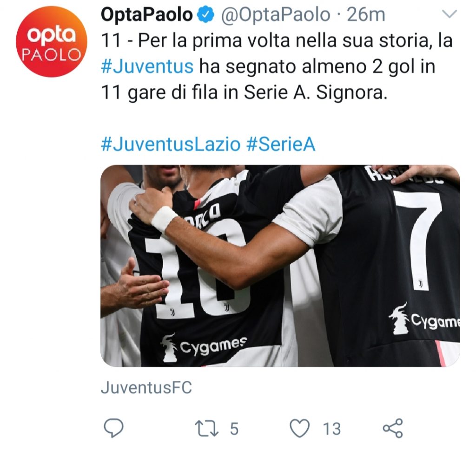Like the tweet with the heart icon
Image resolution: width=476 pixels, height=450 pixels.
299,428
